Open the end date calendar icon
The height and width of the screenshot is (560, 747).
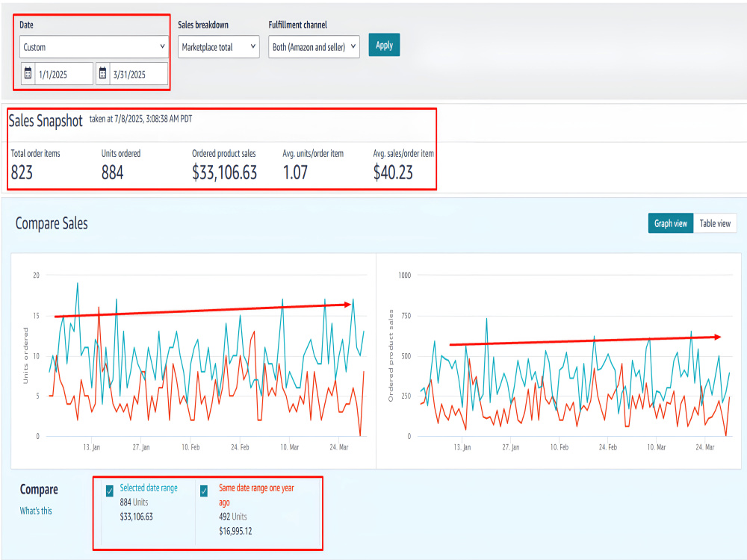click(x=102, y=73)
